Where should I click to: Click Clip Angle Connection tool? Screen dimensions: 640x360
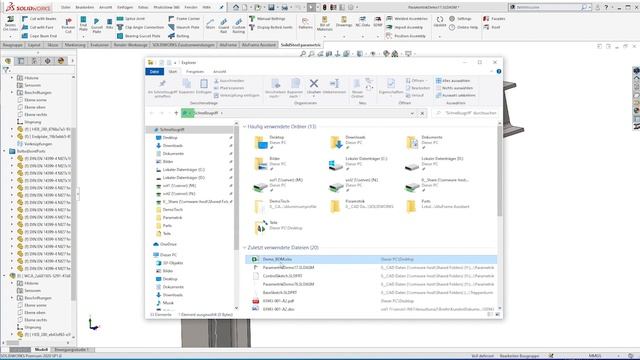(140, 27)
